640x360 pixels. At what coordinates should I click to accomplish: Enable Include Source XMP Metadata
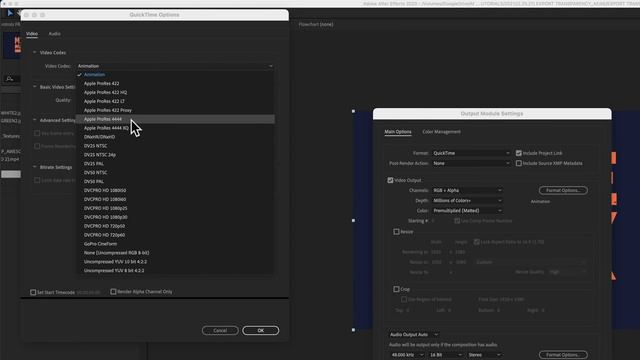pyautogui.click(x=519, y=163)
